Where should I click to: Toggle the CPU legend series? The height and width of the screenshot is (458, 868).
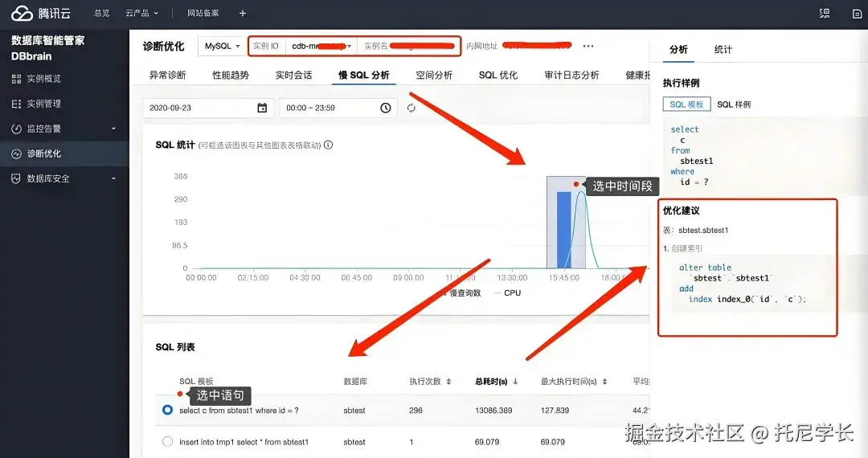(508, 292)
